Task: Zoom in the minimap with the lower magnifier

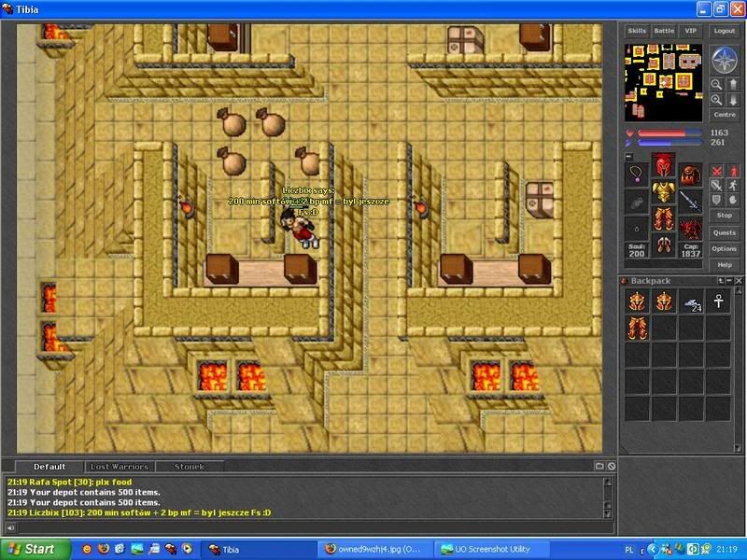Action: [x=716, y=100]
